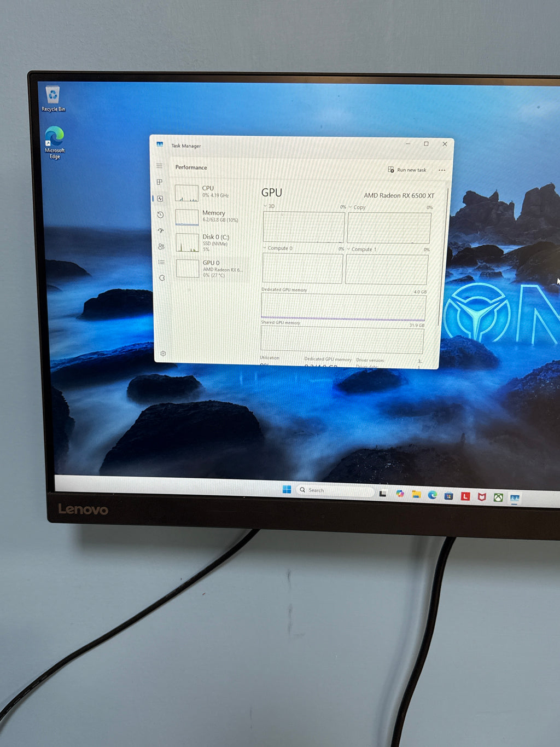Click the Run new task button
The width and height of the screenshot is (560, 747).
pos(407,170)
